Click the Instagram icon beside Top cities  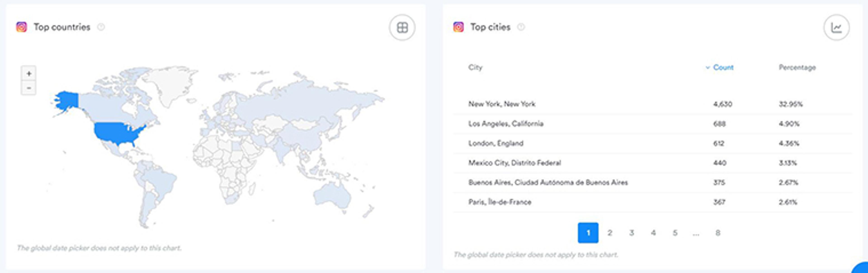[458, 27]
